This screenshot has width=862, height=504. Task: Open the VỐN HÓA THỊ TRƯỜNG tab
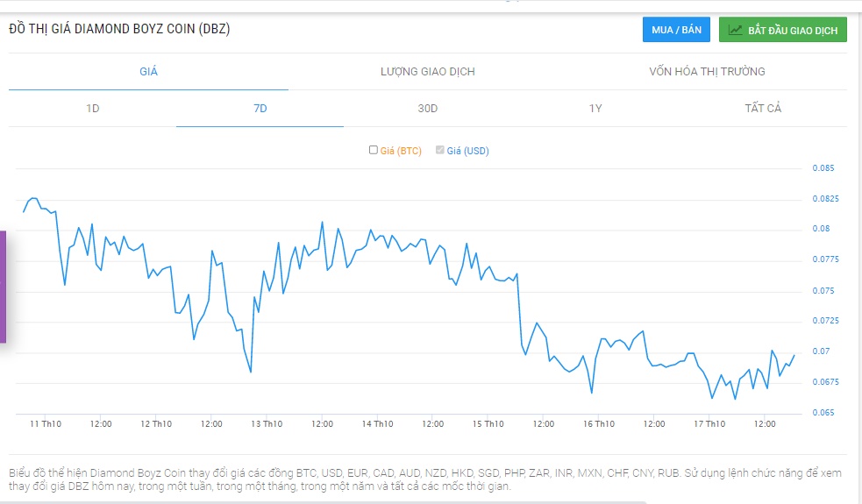point(707,72)
